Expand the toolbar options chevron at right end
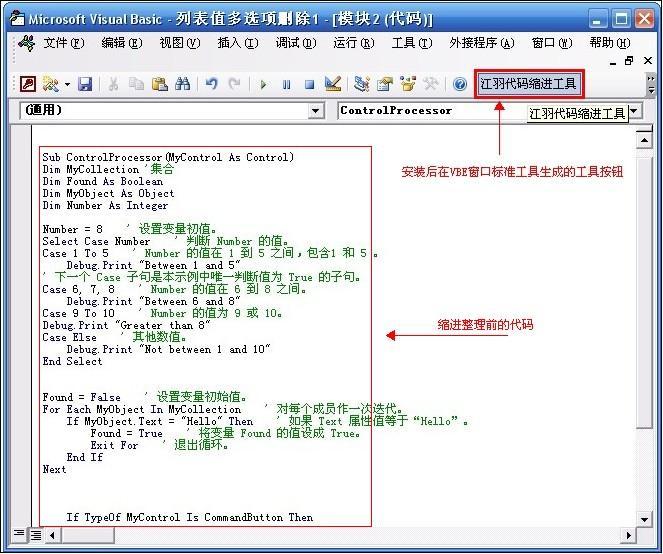Screen dimensions: 663x554 click(x=651, y=84)
